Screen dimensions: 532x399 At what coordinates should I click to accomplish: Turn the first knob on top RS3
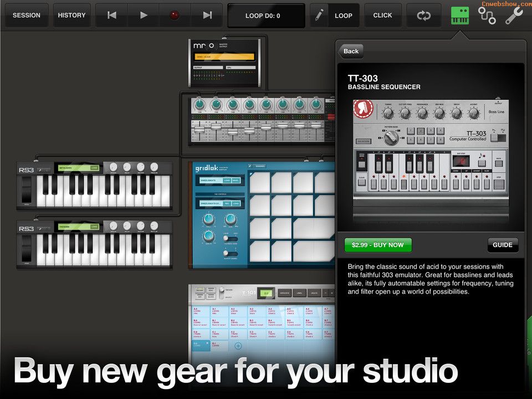pyautogui.click(x=113, y=167)
